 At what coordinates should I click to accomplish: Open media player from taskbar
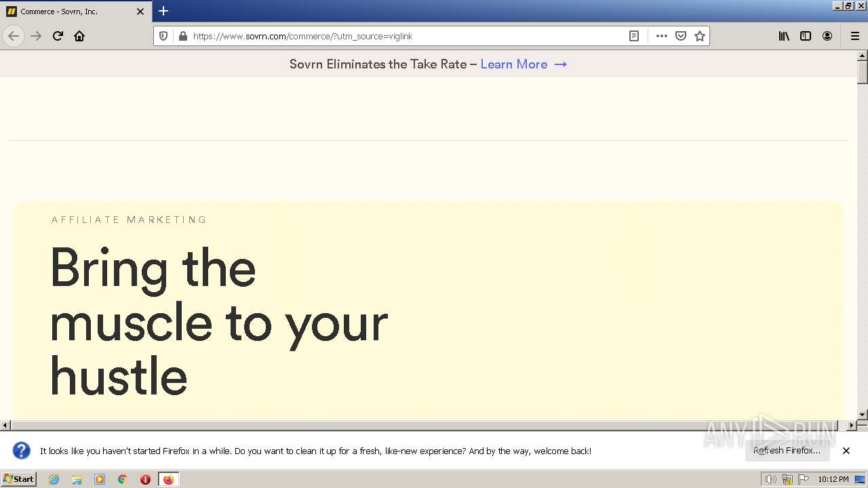click(x=100, y=479)
